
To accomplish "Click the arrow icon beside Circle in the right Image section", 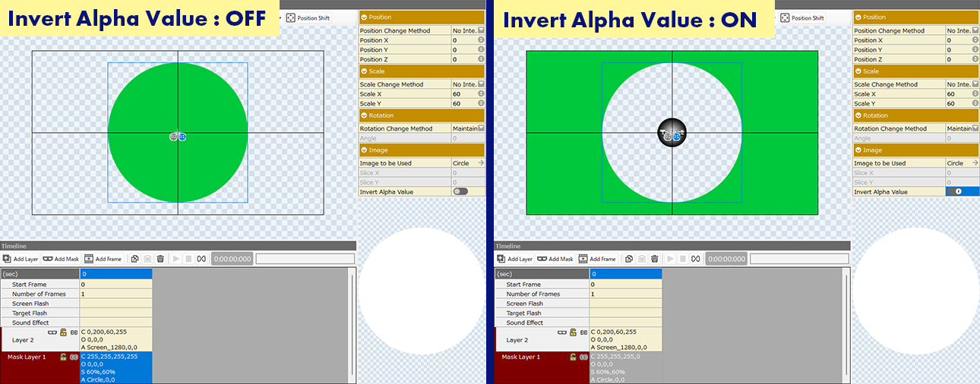I will (975, 163).
